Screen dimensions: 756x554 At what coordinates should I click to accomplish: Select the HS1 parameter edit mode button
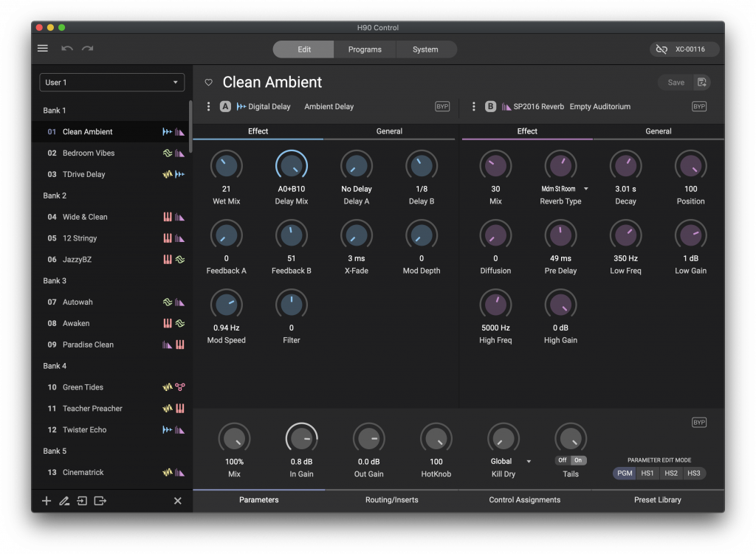click(647, 473)
